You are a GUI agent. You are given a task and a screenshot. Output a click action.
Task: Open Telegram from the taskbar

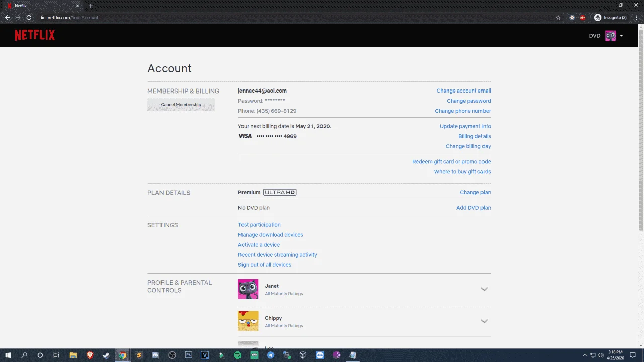271,355
